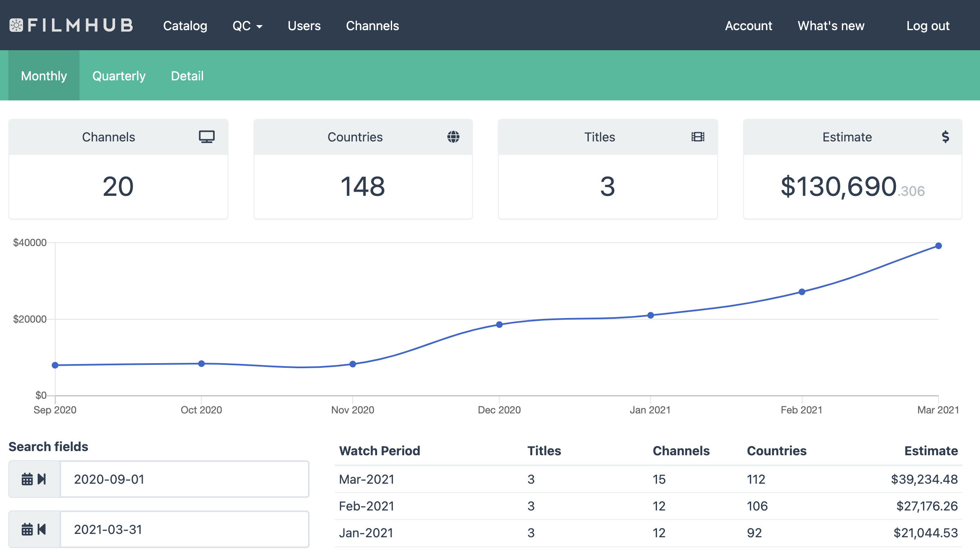Click the Titles film strip icon
Screen dimensions: 980x554
tap(698, 137)
